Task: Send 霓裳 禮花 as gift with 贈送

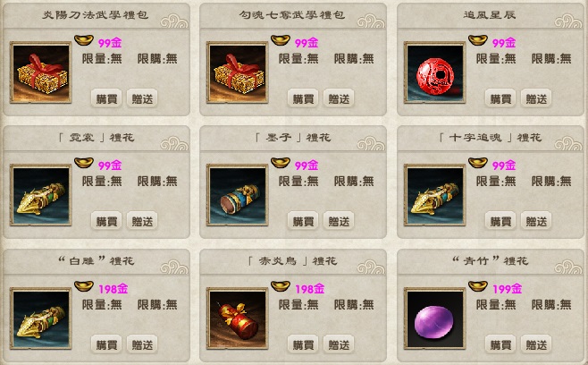Action: pos(142,221)
